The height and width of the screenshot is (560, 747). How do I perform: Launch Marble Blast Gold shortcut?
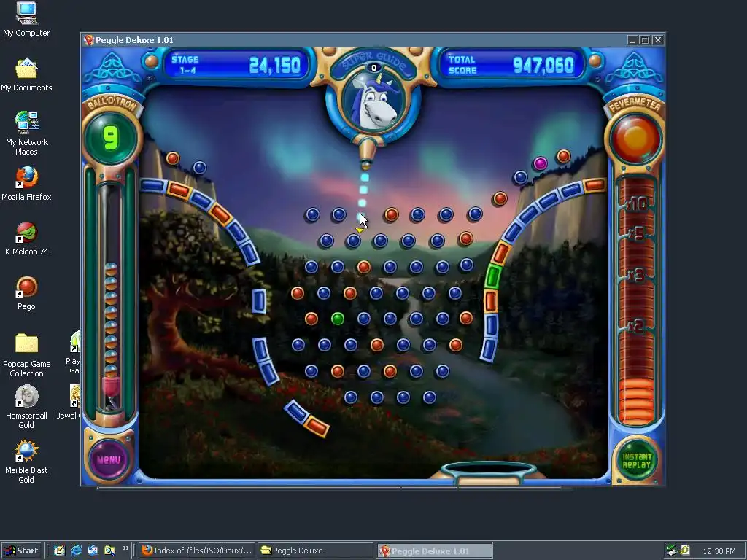26,462
